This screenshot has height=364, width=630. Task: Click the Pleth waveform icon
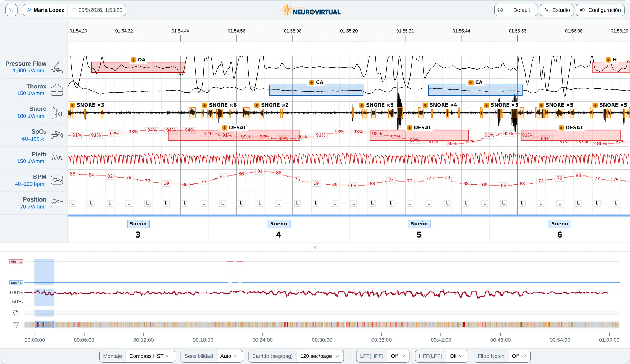[57, 158]
